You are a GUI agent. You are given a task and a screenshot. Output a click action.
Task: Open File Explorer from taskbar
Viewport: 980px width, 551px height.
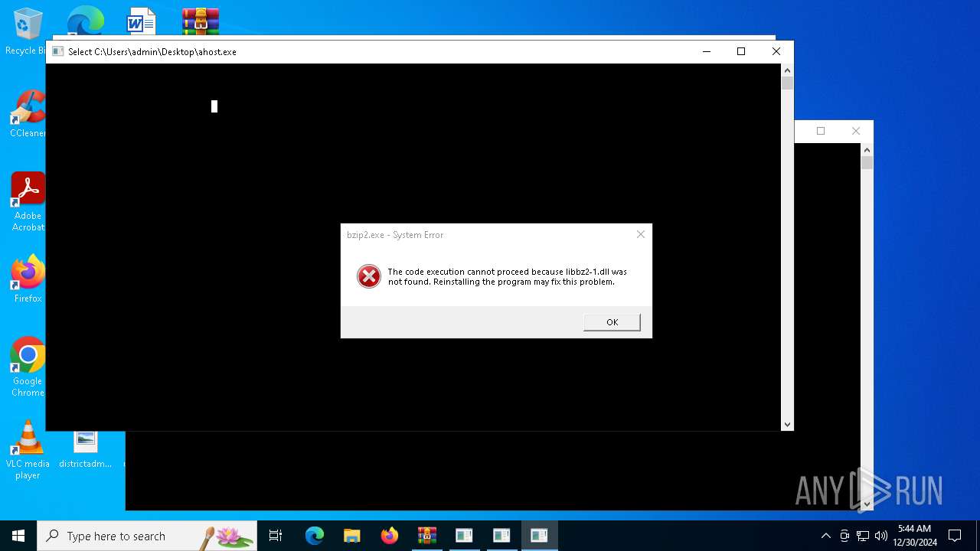coord(352,536)
